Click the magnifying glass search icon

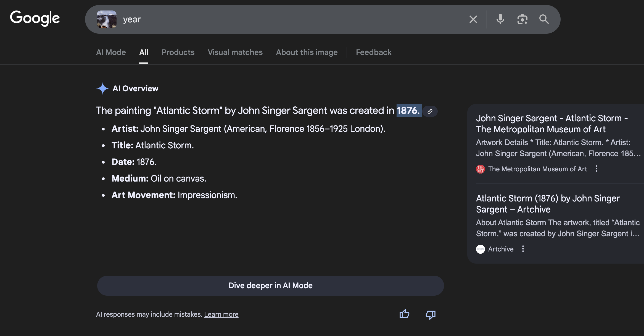pyautogui.click(x=544, y=19)
